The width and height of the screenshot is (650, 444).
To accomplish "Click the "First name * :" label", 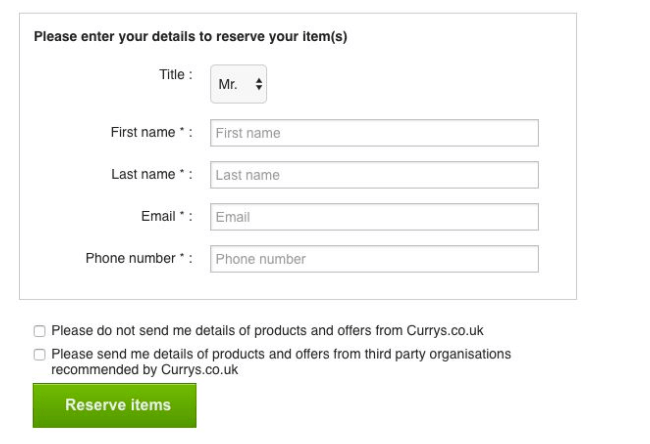I will (x=151, y=132).
